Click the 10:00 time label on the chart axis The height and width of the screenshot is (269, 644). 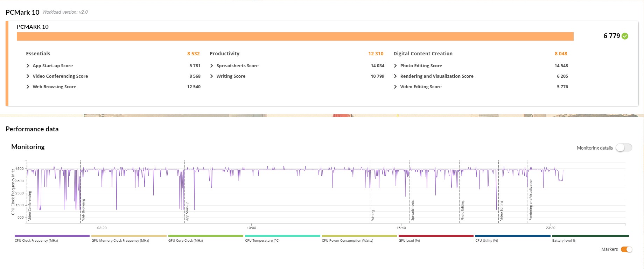(251, 228)
